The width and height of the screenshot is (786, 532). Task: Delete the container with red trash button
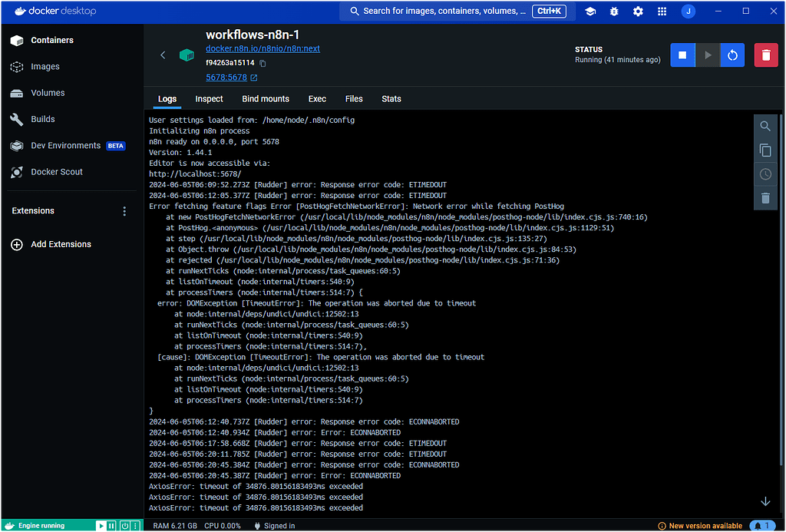766,55
